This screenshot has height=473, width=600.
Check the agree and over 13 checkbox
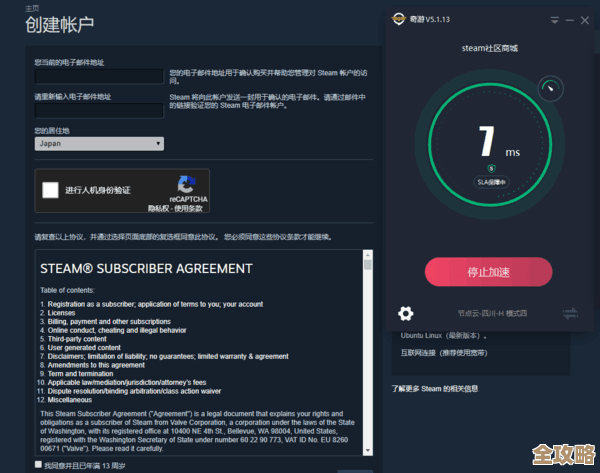38,465
